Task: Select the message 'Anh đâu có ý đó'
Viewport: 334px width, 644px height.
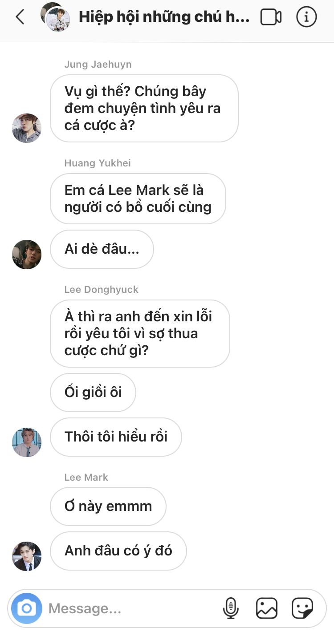Action: point(118,551)
